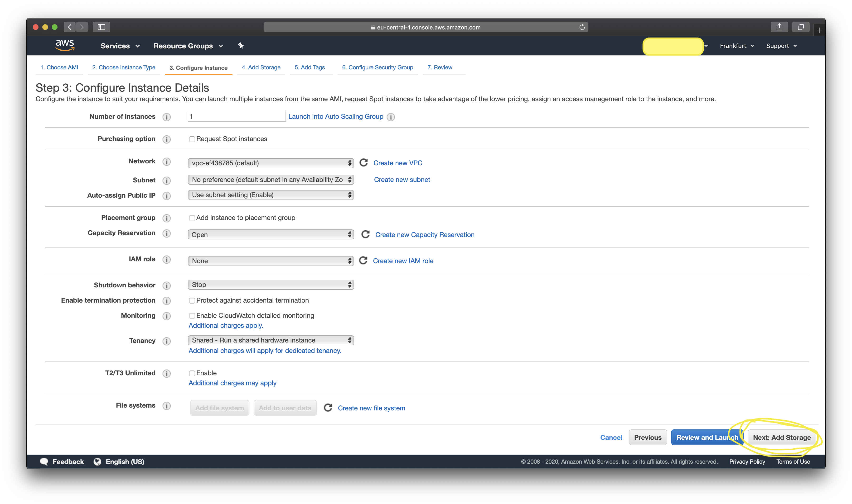The width and height of the screenshot is (852, 504).
Task: Go to 4. Add Storage step
Action: (x=261, y=67)
